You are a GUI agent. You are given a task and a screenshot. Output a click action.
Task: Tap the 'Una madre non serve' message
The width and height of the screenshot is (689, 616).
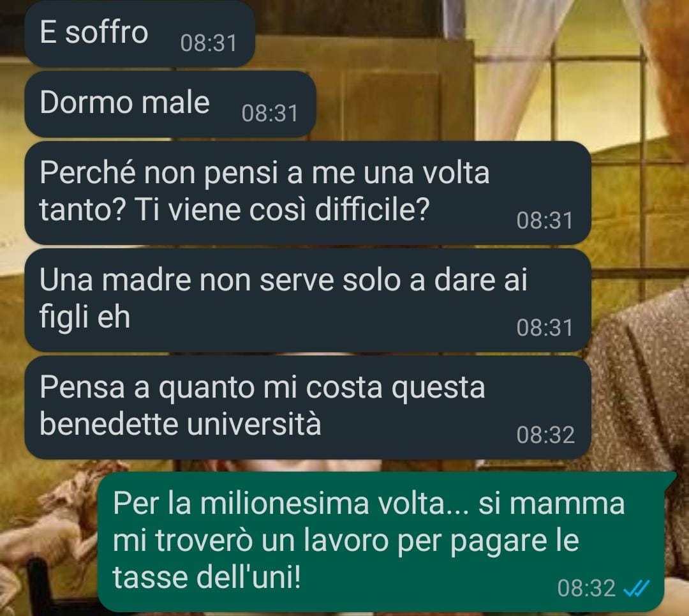(307, 300)
